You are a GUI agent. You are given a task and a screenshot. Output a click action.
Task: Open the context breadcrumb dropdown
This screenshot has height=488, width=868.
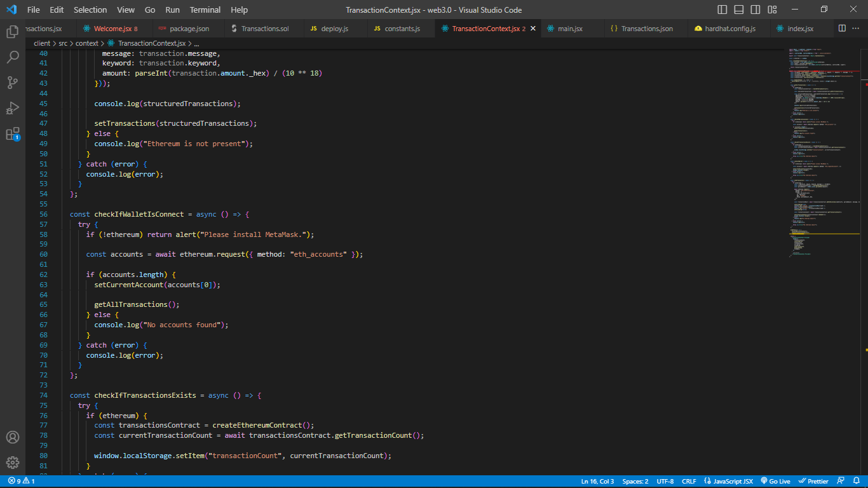coord(88,43)
